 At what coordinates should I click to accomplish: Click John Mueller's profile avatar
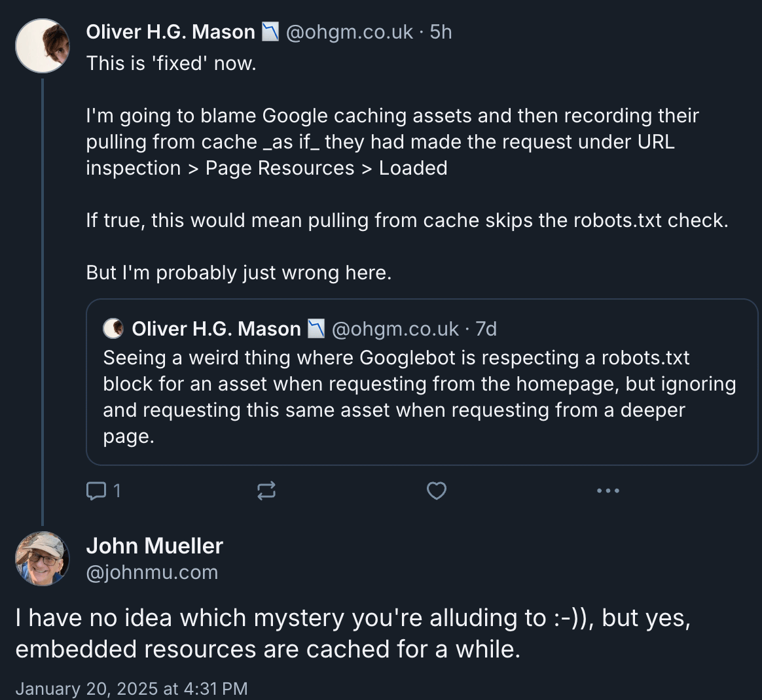pyautogui.click(x=43, y=558)
